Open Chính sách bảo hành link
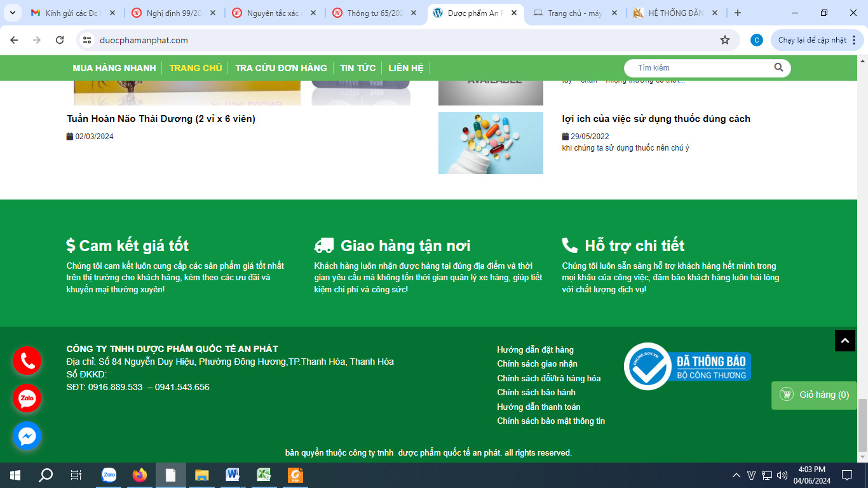This screenshot has width=868, height=488. tap(536, 393)
